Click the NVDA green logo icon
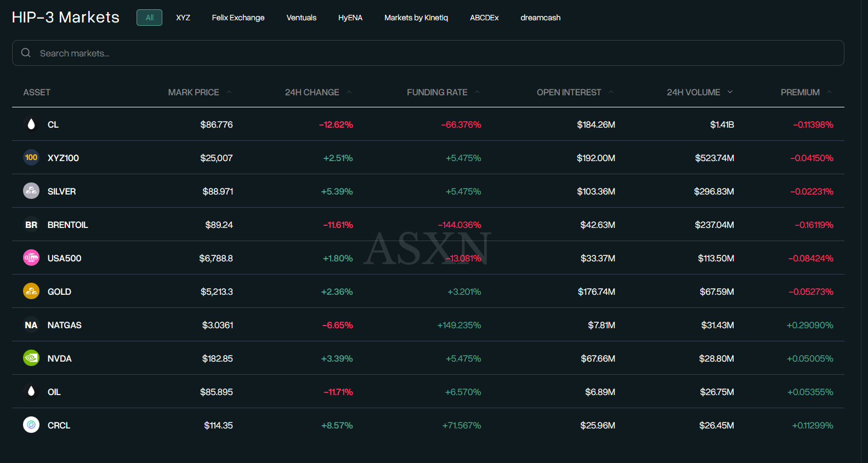This screenshot has height=463, width=868. click(31, 358)
